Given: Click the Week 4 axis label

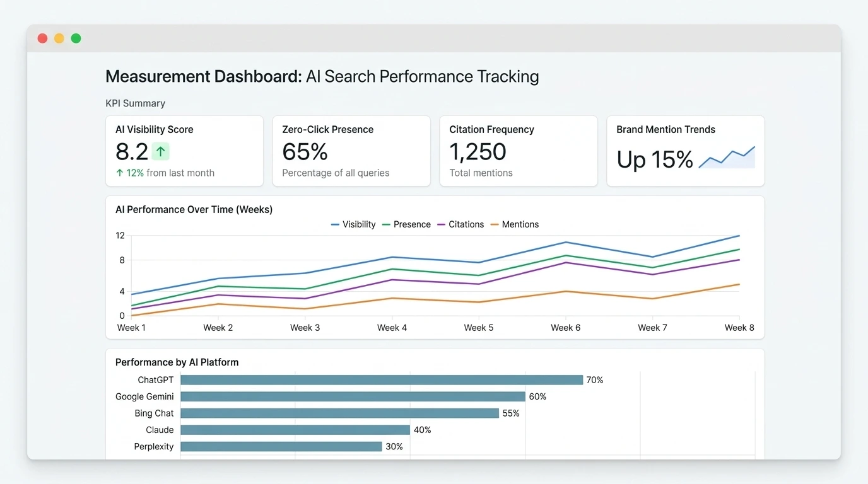Looking at the screenshot, I should click(x=392, y=327).
